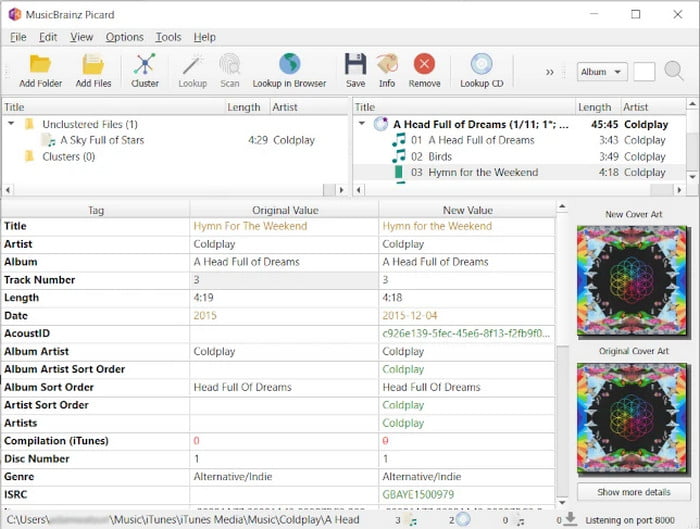The image size is (700, 529).
Task: Collapse the Unclustered Files tree node
Action: coord(12,124)
